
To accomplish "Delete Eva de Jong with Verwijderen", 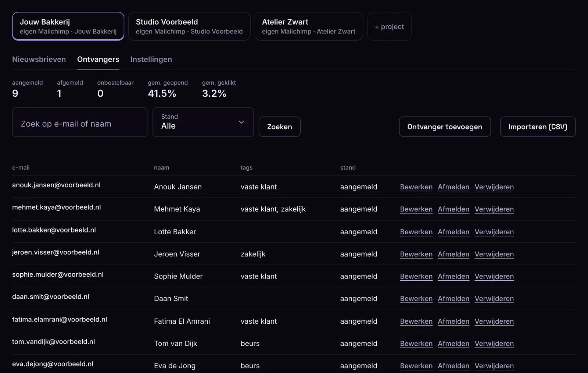I will tap(494, 366).
